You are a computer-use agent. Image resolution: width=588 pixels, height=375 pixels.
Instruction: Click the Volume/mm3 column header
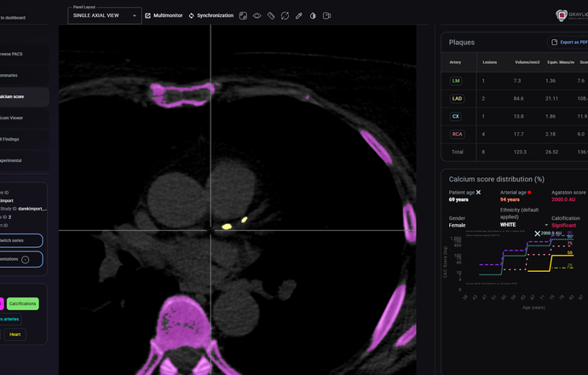527,62
